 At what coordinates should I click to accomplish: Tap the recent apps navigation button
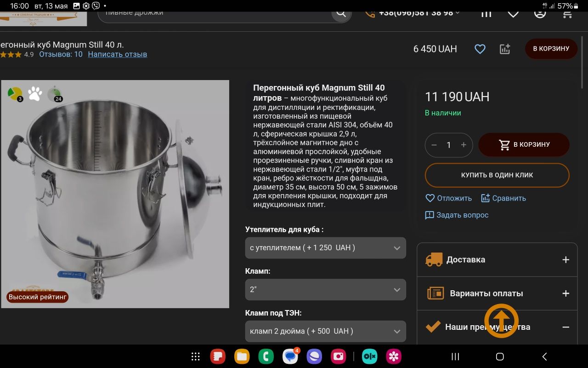coord(455,356)
